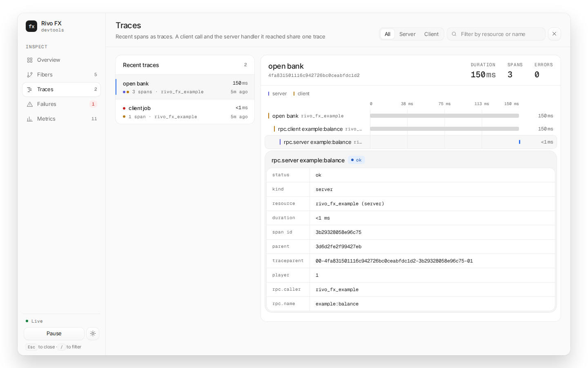Select the client job trace
This screenshot has width=588, height=368.
pos(185,112)
